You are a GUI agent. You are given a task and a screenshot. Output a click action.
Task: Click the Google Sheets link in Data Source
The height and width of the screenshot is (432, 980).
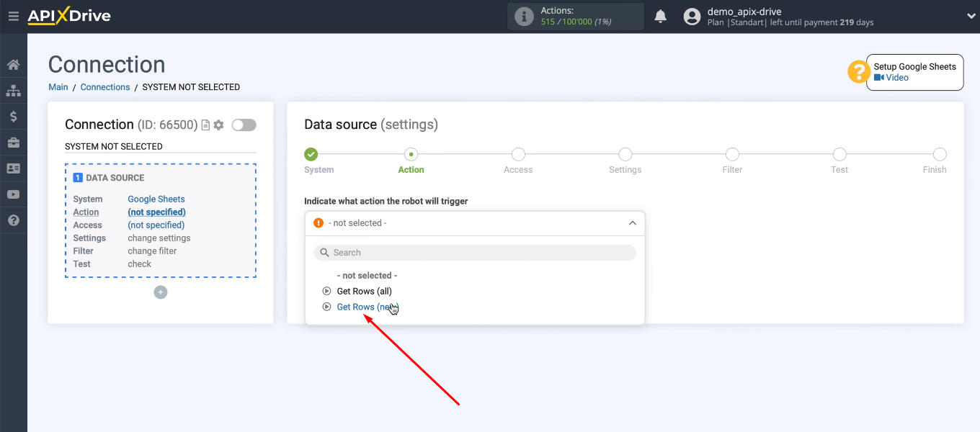coord(156,199)
